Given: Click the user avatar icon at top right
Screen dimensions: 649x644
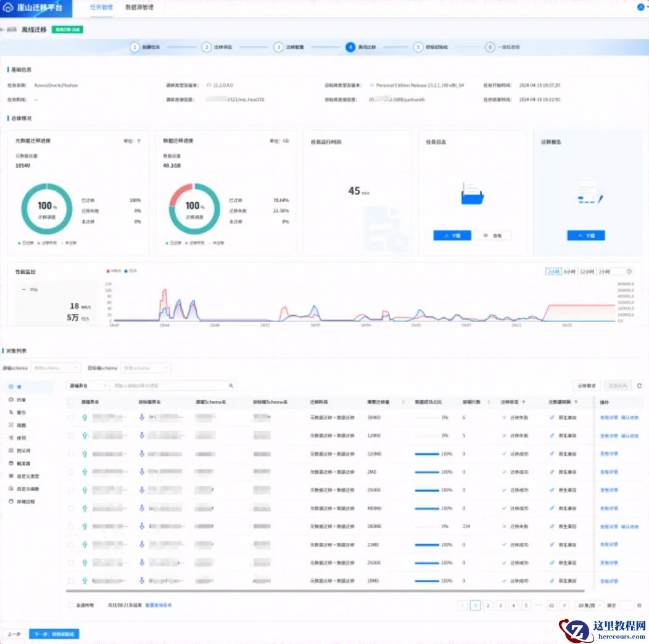Looking at the screenshot, I should pyautogui.click(x=640, y=7).
